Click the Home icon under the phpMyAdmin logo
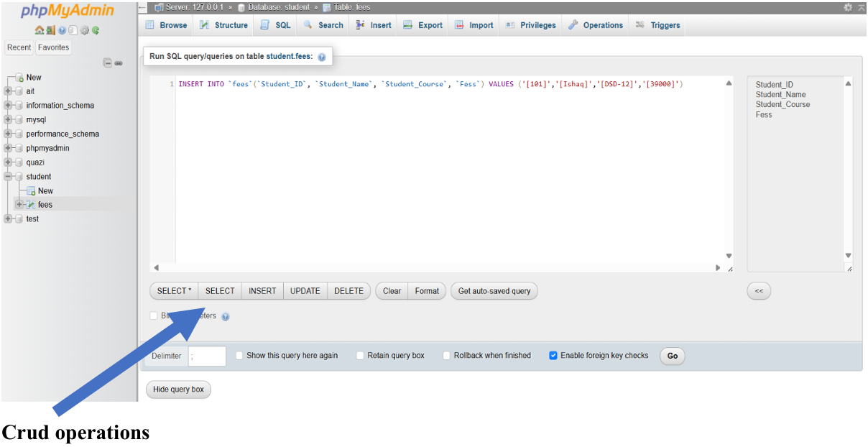 click(x=40, y=31)
